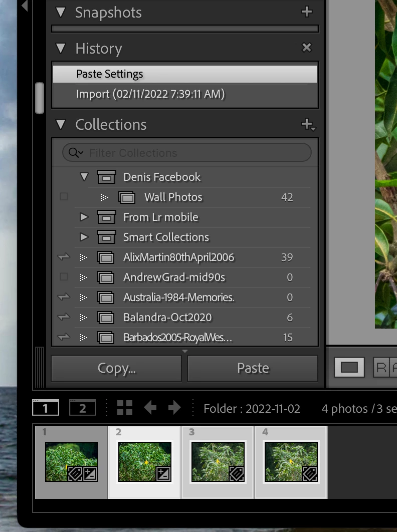Click the Filter Collections search field
Screen dimensions: 397x532
[187, 153]
